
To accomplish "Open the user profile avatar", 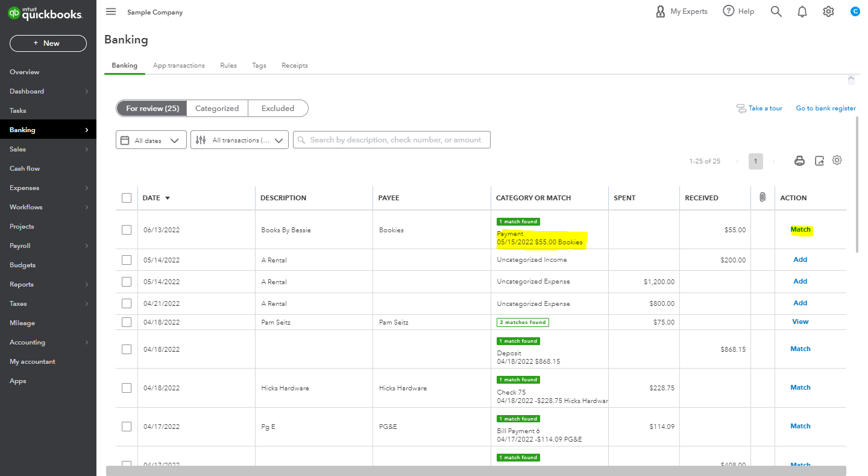I will pos(855,11).
